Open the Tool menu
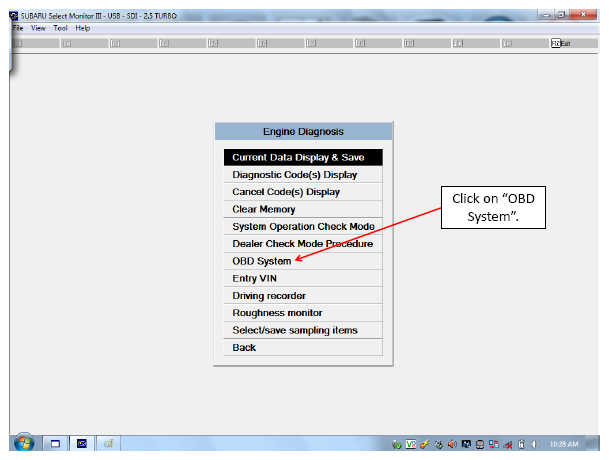Screen dimensions: 609x460 [x=60, y=28]
